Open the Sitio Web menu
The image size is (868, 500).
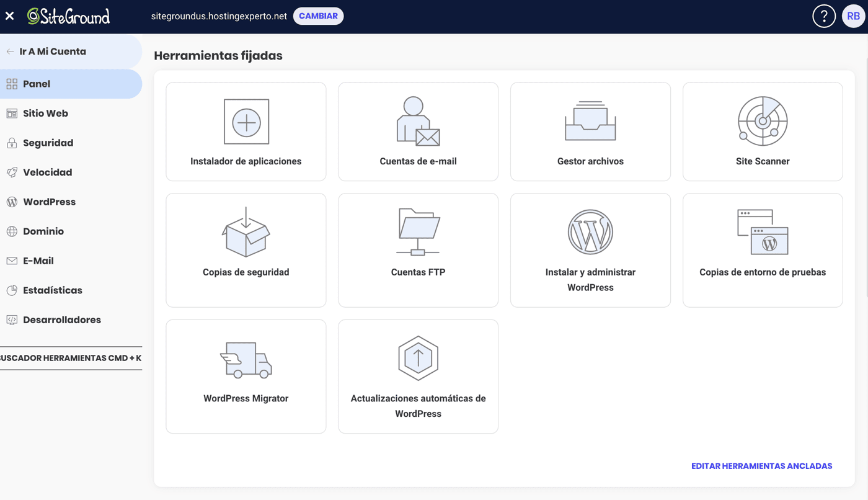click(x=71, y=114)
